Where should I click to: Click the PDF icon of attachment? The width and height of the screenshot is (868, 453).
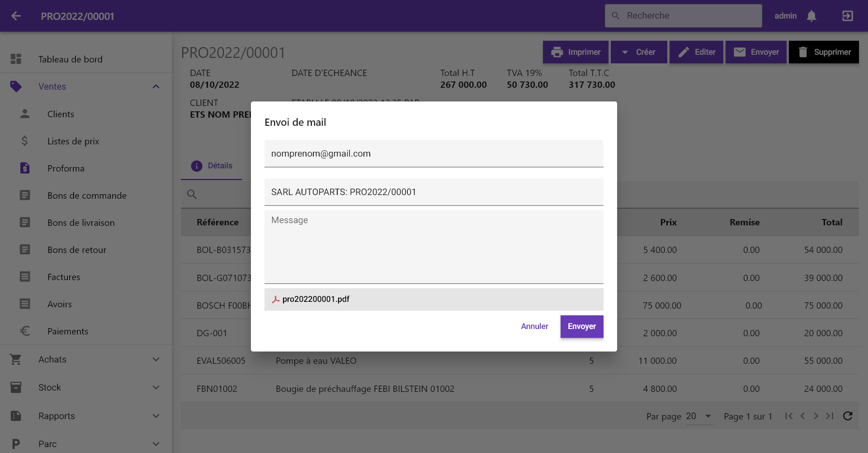coord(276,300)
